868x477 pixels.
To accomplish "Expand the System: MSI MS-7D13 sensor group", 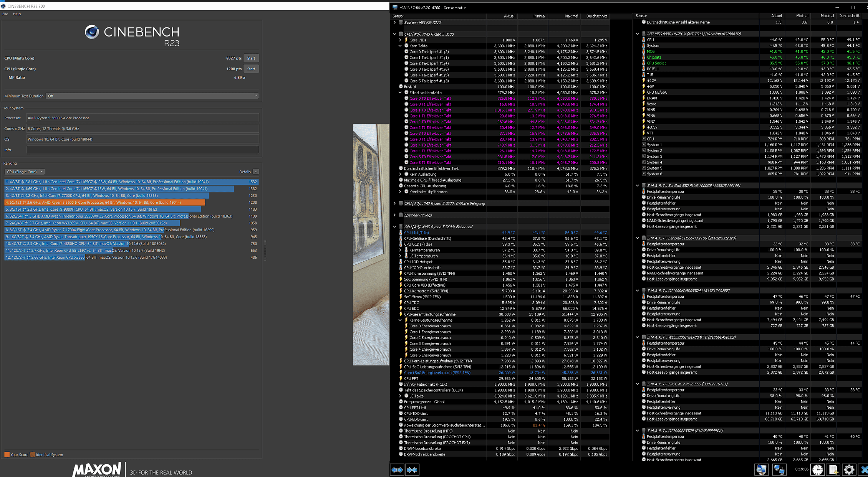I will (394, 23).
